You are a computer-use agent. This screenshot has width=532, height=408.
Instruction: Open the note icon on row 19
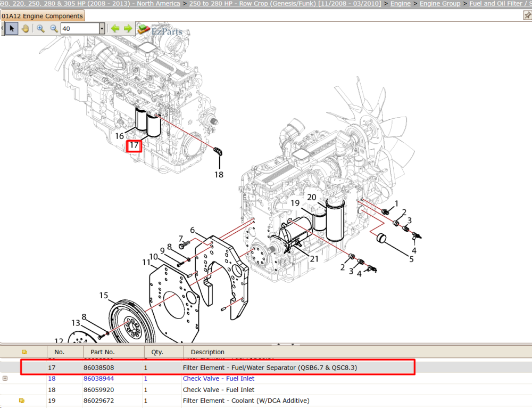point(22,401)
